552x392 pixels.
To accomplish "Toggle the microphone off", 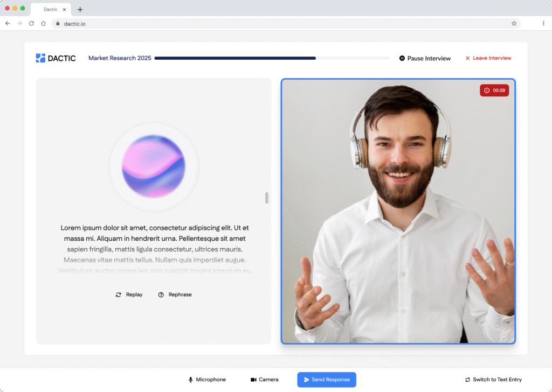I will click(x=208, y=379).
